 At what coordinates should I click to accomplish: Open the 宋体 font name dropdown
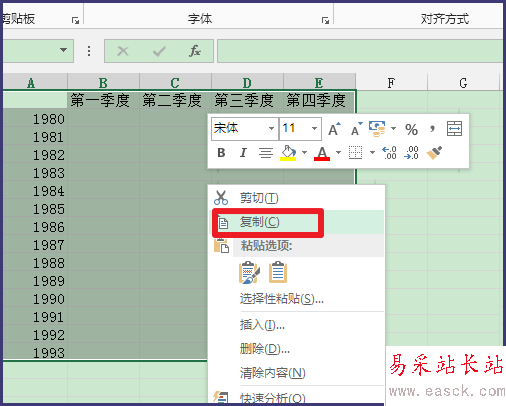coord(271,128)
